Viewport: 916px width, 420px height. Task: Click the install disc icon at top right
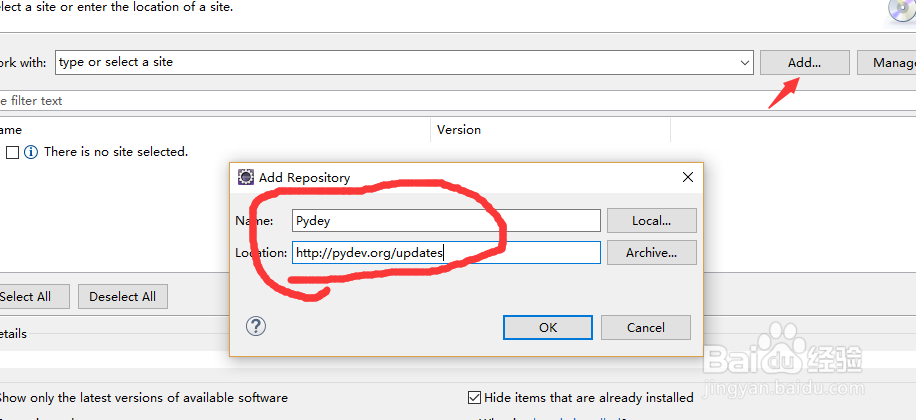point(899,9)
